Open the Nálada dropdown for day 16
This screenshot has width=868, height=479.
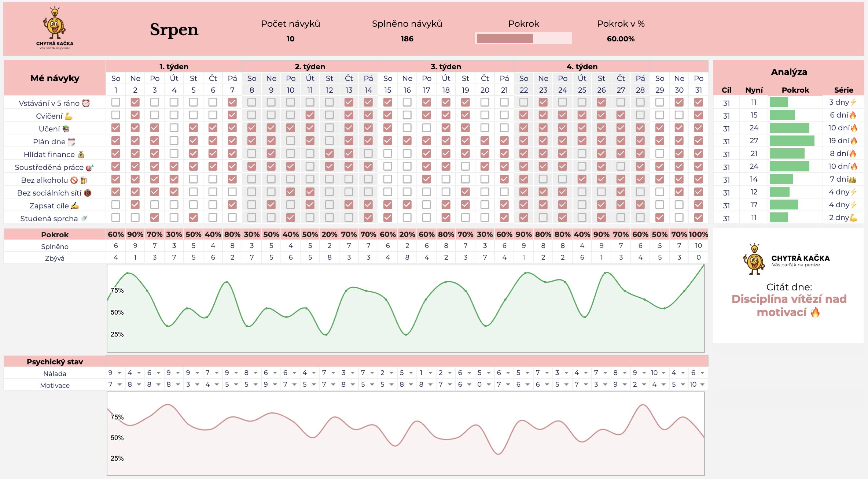coord(411,373)
